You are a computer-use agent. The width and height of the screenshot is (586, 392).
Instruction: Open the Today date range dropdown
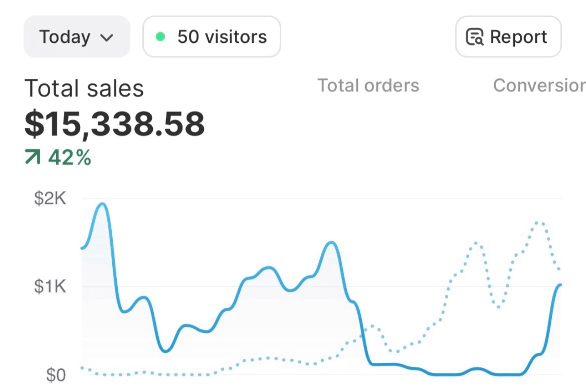pyautogui.click(x=76, y=37)
